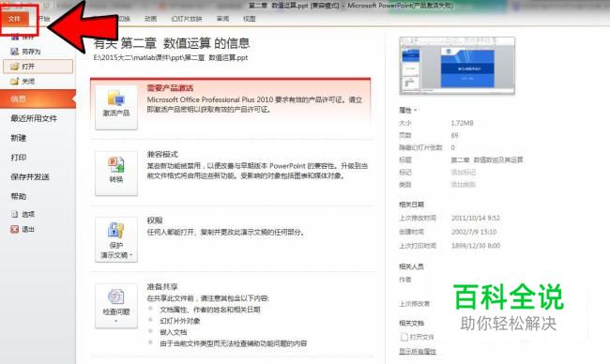Click the 激活产品 product activation icon
610x364 pixels.
[116, 99]
